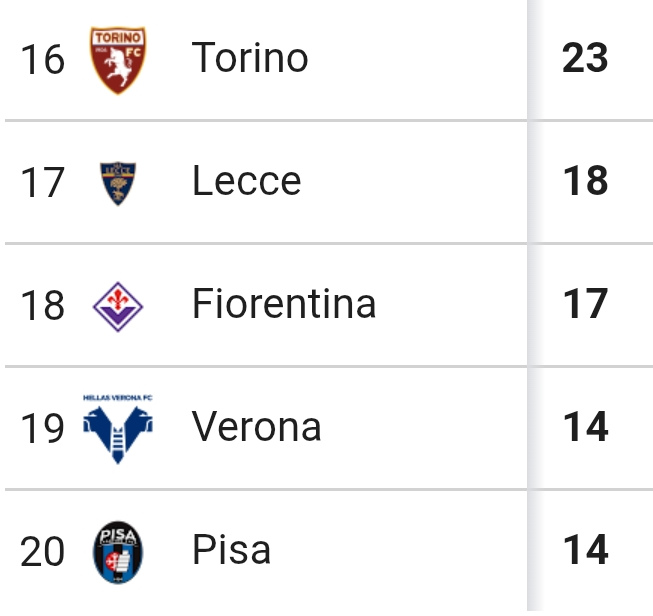Image resolution: width=653 pixels, height=616 pixels.
Task: Click the Hellas Verona club logo
Action: pyautogui.click(x=118, y=429)
